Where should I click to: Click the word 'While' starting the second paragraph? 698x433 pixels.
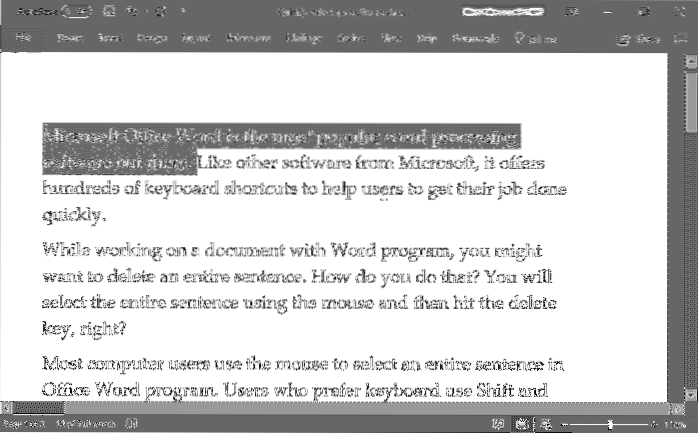(66, 250)
